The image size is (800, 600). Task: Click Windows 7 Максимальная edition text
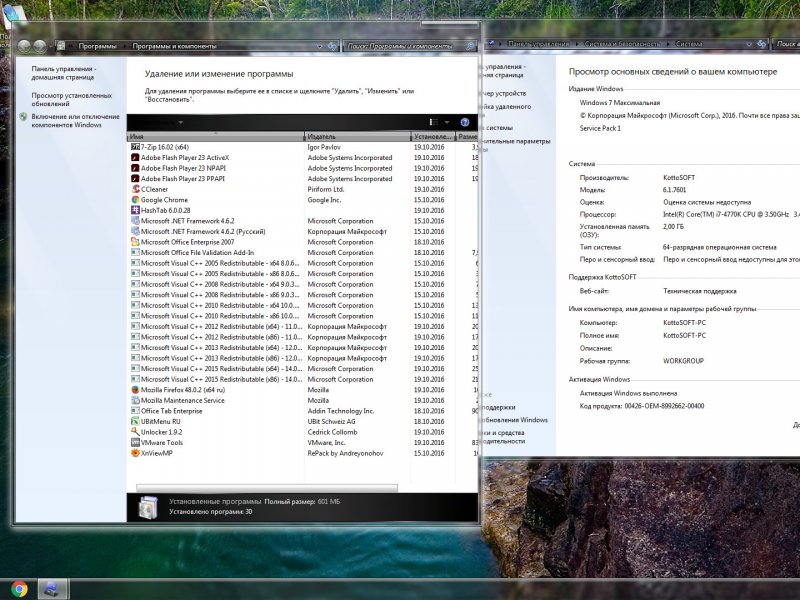pos(619,103)
